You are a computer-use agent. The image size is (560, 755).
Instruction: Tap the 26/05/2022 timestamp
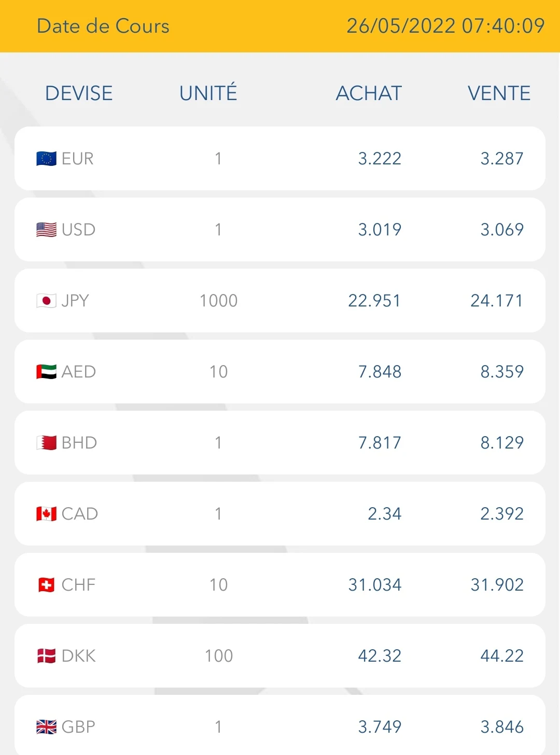[445, 26]
